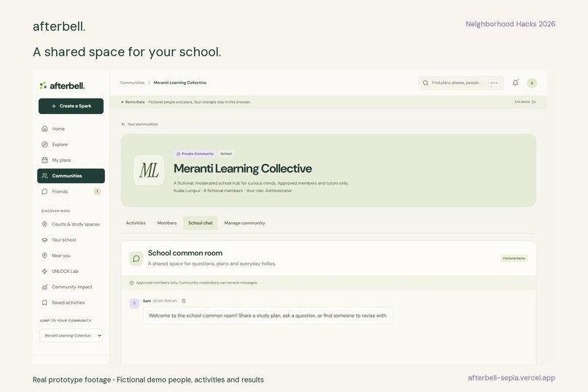Click the Friends chat bubble icon
The width and height of the screenshot is (588, 392).
tap(45, 192)
